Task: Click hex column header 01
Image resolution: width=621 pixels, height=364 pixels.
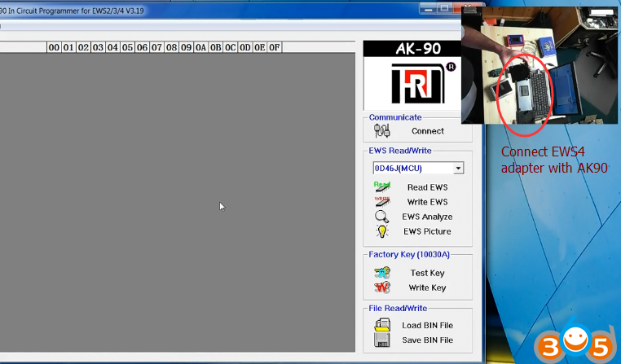Action: (x=68, y=47)
